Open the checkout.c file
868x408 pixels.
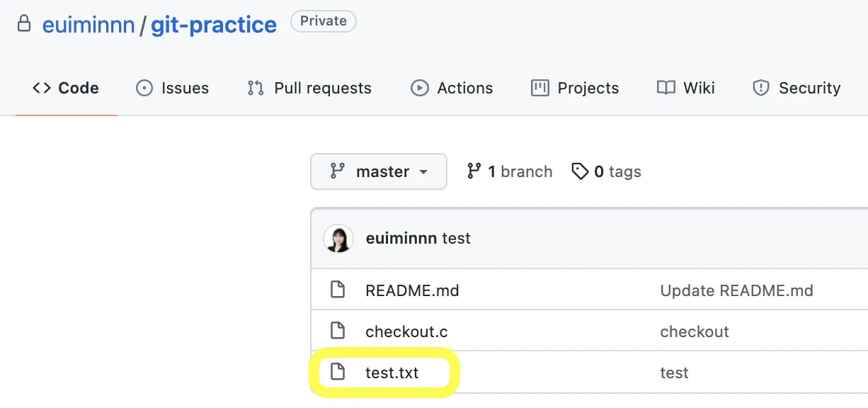point(406,331)
